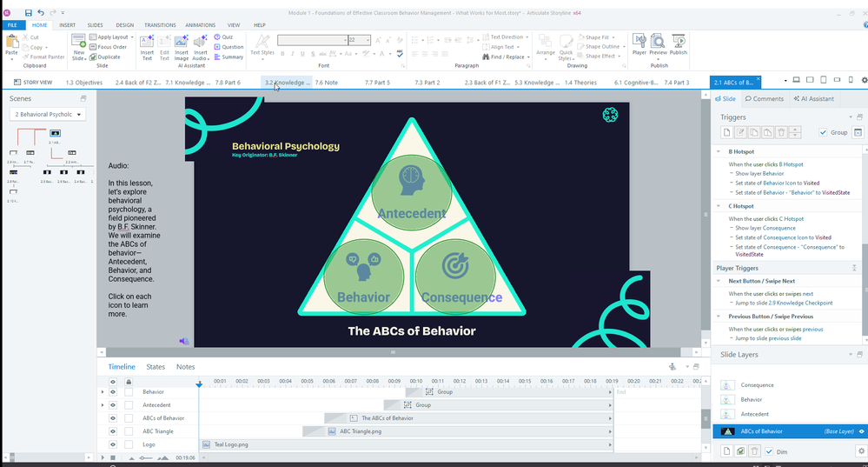Toggle the Dim checkbox for layers
The image size is (868, 467).
pyautogui.click(x=769, y=451)
